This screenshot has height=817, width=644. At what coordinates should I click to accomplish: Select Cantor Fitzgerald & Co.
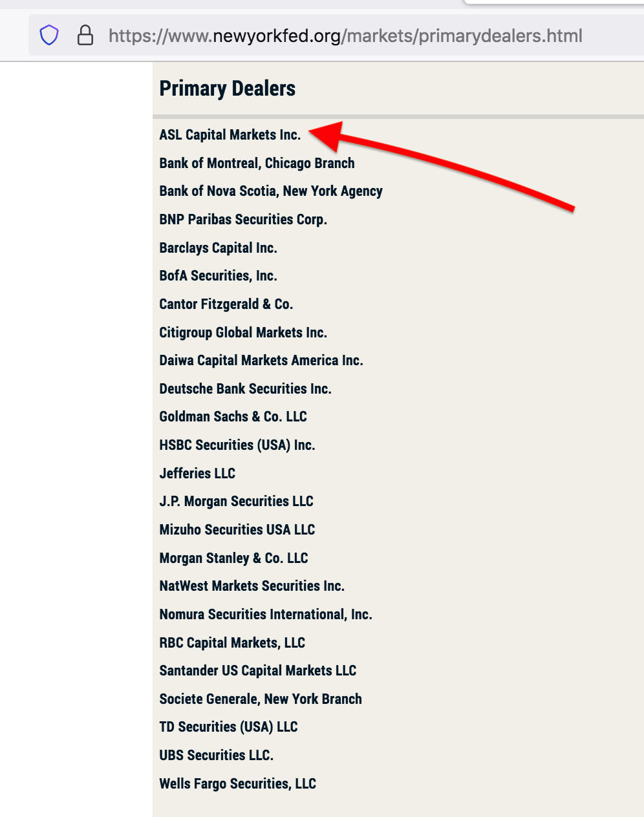226,304
